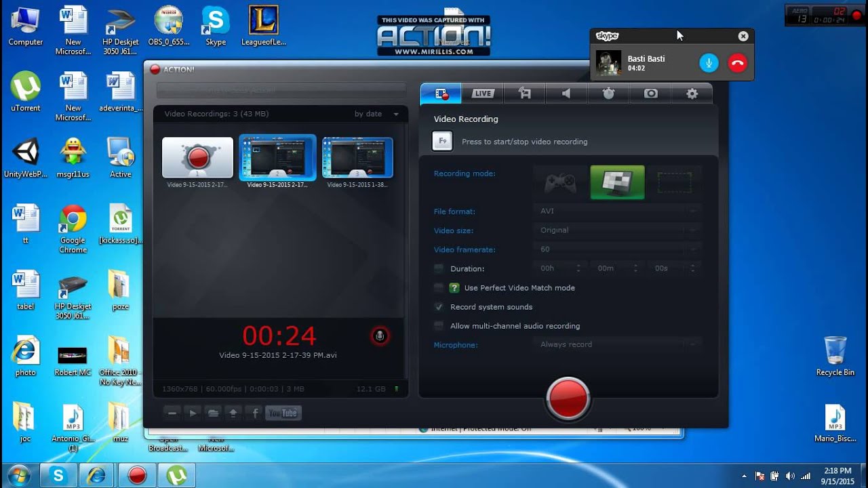Select games recording mode gamepad icon

[560, 182]
